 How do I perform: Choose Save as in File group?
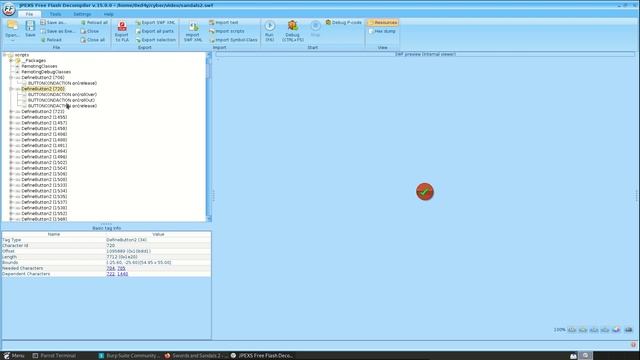pyautogui.click(x=53, y=22)
